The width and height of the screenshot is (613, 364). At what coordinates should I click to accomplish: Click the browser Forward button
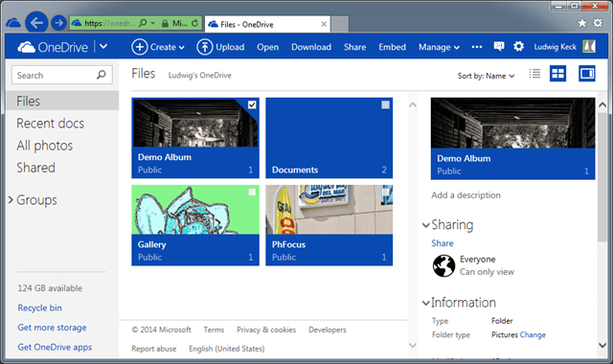pyautogui.click(x=59, y=23)
